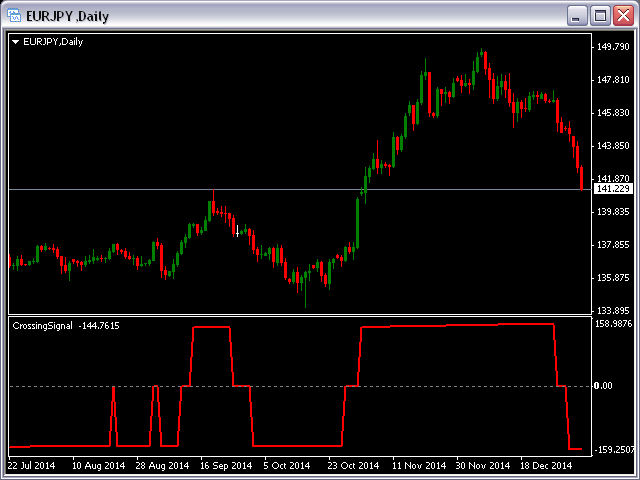Click price scale value 147.810

pyautogui.click(x=613, y=80)
